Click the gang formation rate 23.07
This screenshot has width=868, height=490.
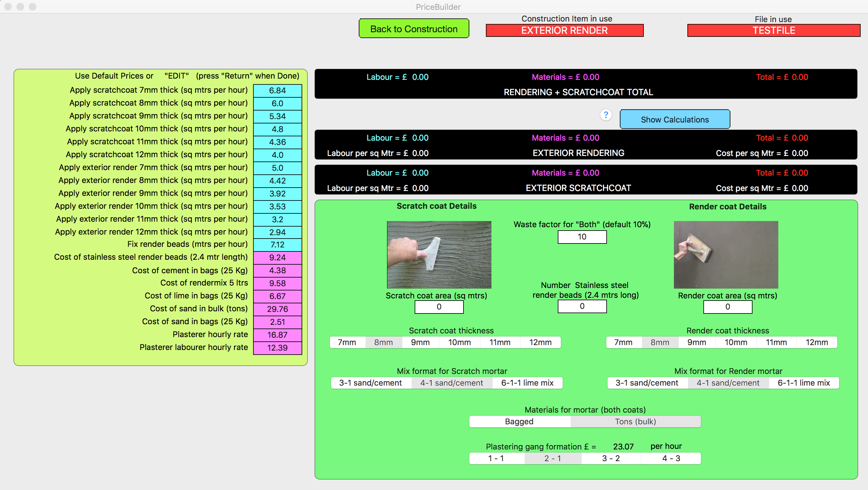click(623, 446)
